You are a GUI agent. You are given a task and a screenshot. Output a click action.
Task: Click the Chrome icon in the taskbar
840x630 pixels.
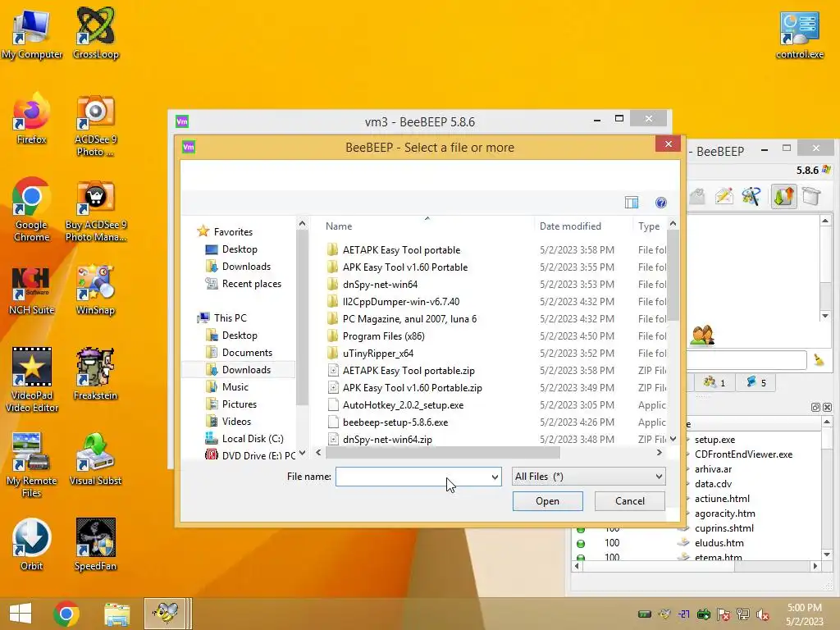(x=66, y=614)
